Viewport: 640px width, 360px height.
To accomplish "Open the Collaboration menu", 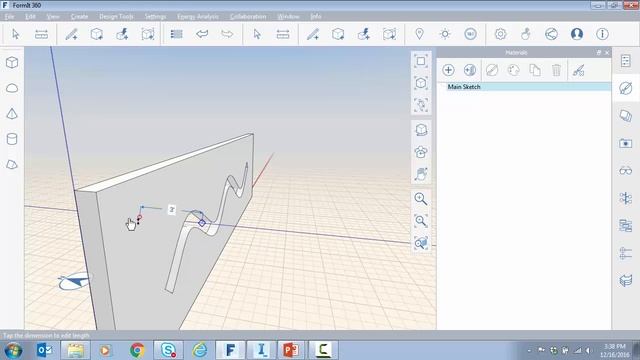I will pos(248,16).
